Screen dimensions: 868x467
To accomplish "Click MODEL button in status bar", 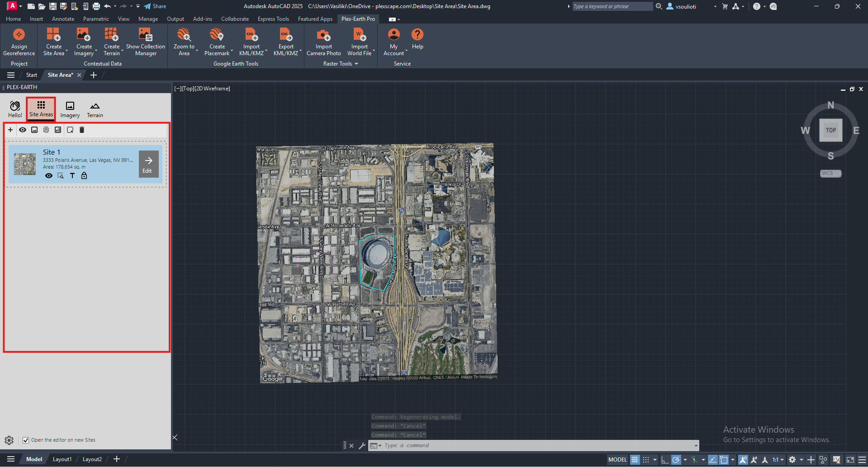I will (617, 460).
